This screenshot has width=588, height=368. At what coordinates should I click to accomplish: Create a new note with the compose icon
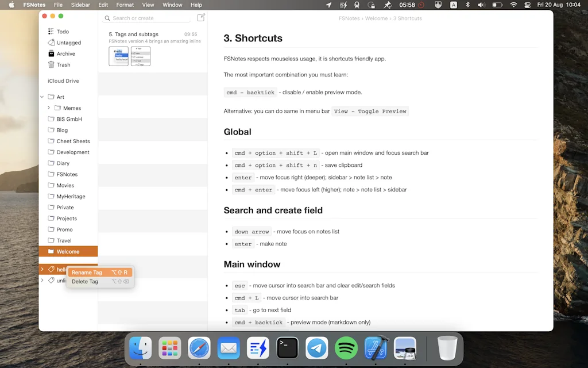tap(202, 18)
